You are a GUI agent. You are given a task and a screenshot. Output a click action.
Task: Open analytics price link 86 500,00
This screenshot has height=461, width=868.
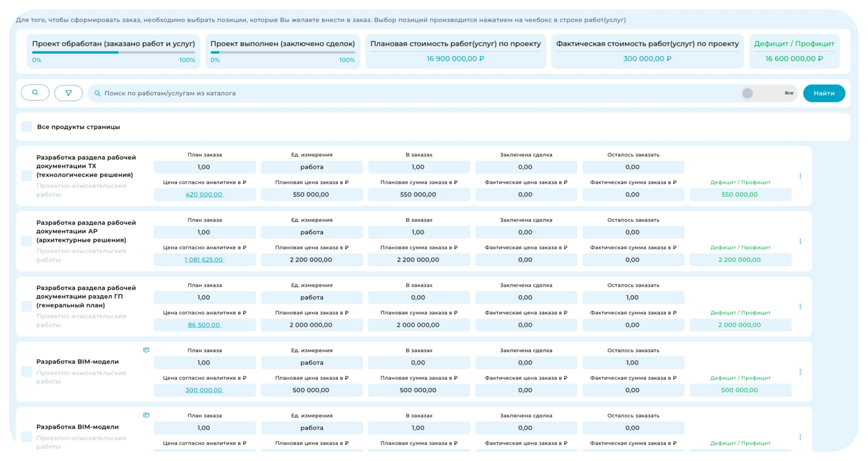(x=204, y=325)
